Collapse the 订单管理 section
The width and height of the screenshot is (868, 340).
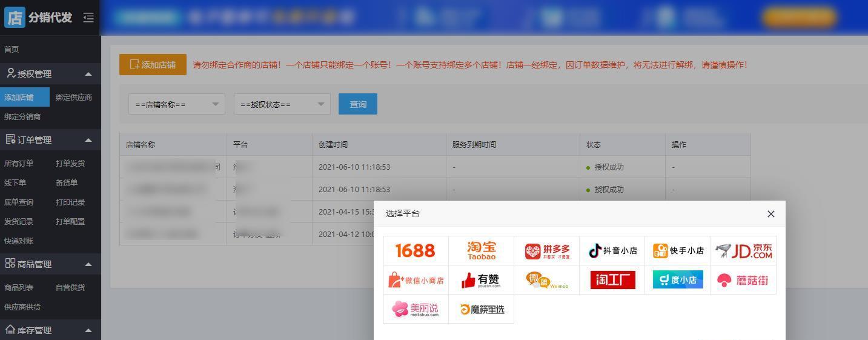(88, 140)
